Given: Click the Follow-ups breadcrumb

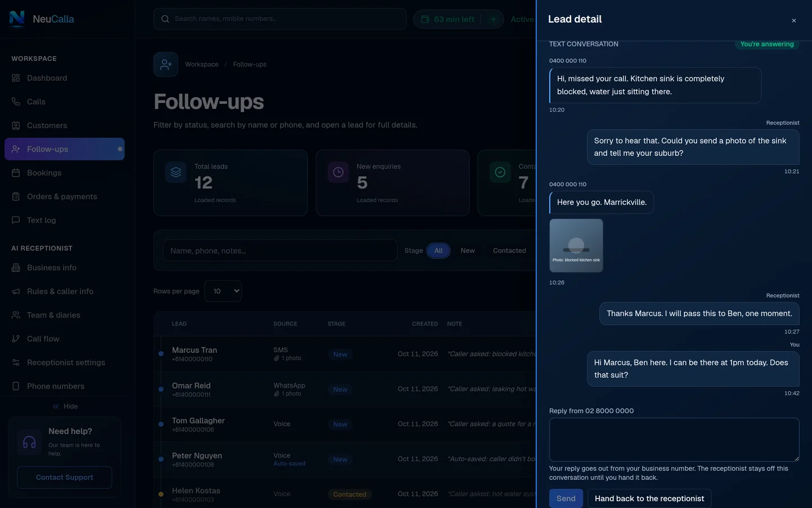Looking at the screenshot, I should (250, 64).
